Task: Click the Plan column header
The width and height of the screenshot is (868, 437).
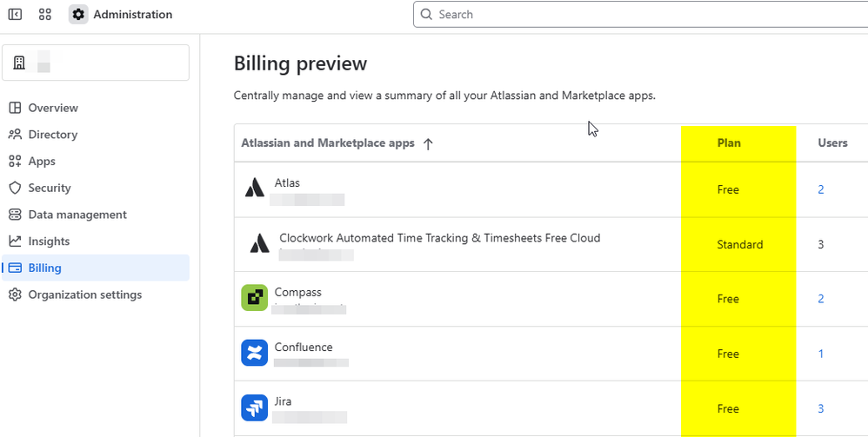Action: pos(729,143)
